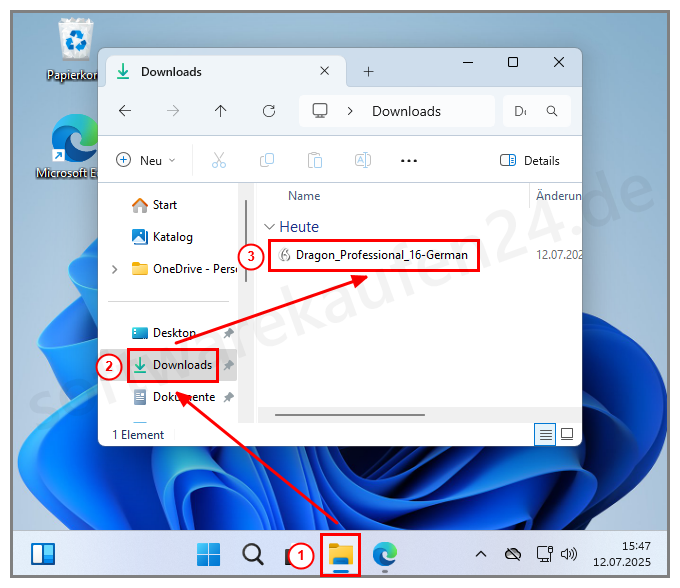This screenshot has width=680, height=588.
Task: Select Downloads in the navigation pane
Action: tap(173, 365)
